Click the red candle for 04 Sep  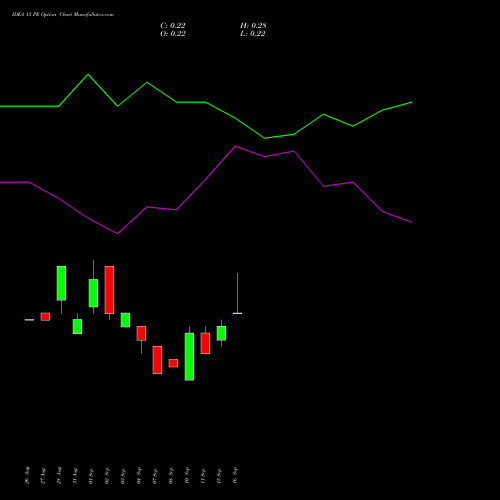click(141, 333)
